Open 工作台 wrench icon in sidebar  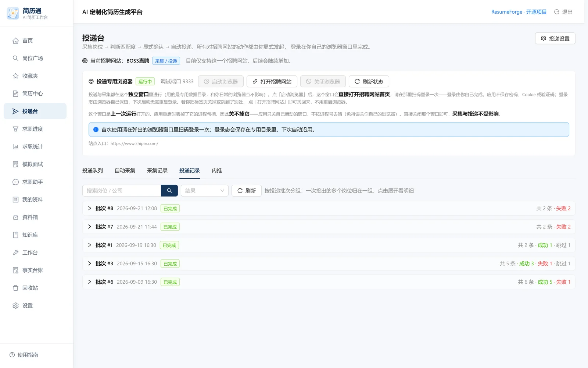15,252
